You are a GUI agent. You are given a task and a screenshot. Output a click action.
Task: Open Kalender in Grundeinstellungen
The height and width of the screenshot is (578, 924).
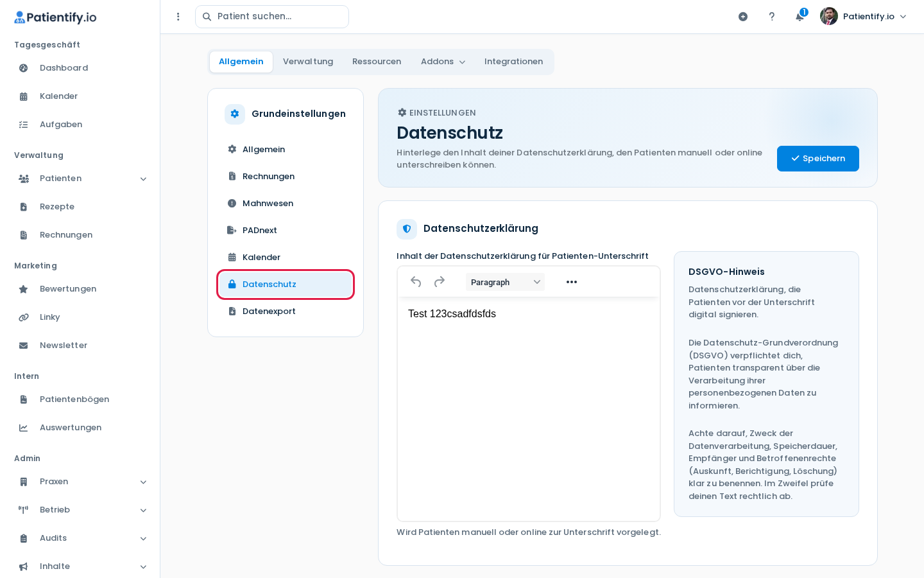click(286, 258)
